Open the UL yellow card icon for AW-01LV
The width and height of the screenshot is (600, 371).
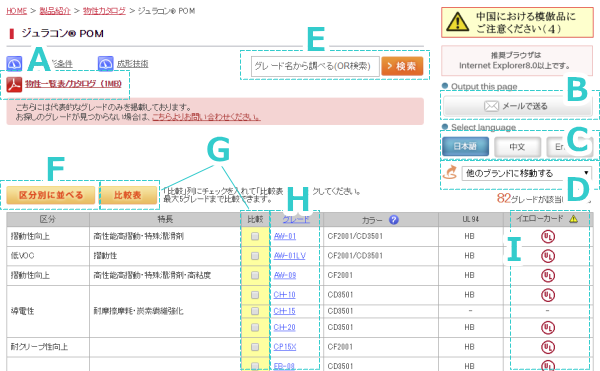[548, 256]
